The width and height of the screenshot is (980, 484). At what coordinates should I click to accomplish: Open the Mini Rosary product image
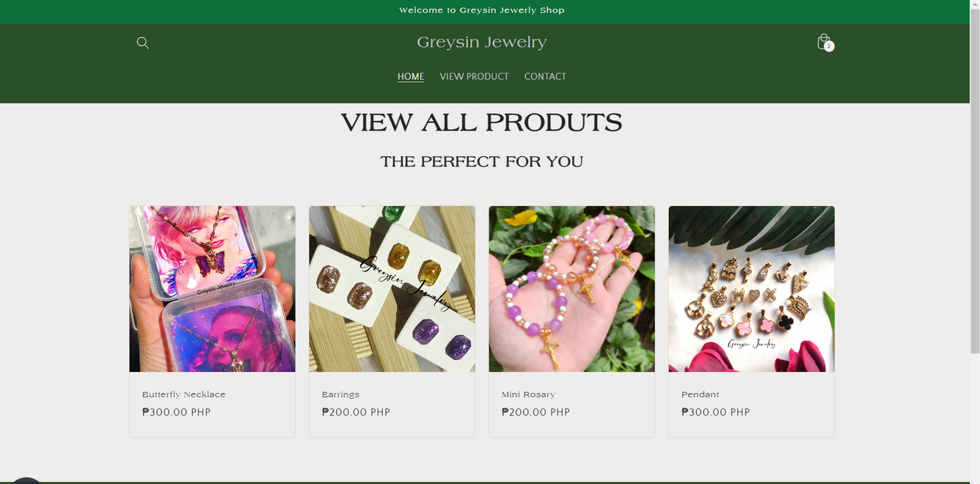571,289
